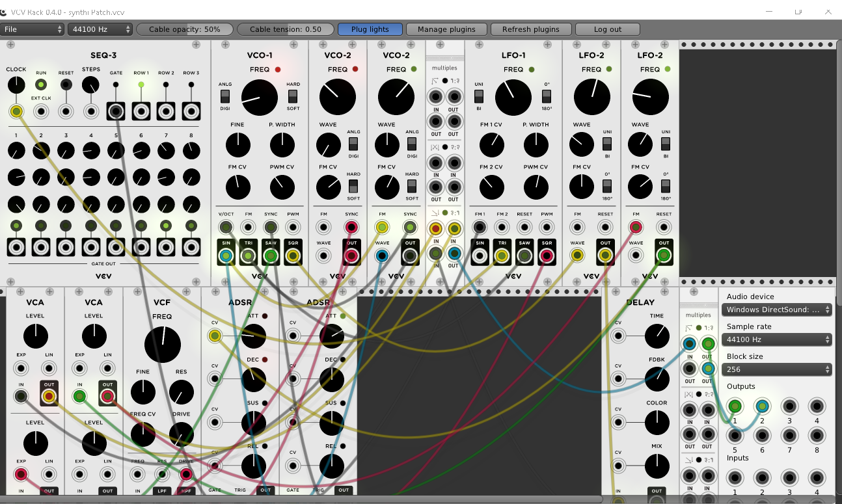Click the VCO-1 V/OCT input jack
Screen dimensions: 842x504
pos(226,227)
